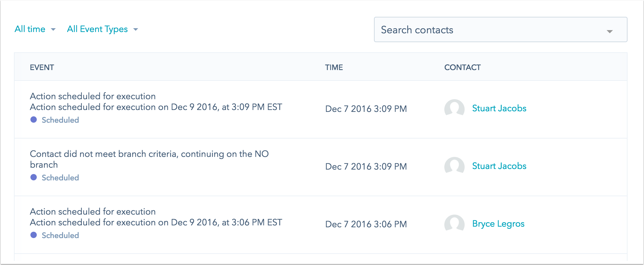Viewport: 644px width, 265px height.
Task: Click the EVENT column header
Action: tap(42, 67)
